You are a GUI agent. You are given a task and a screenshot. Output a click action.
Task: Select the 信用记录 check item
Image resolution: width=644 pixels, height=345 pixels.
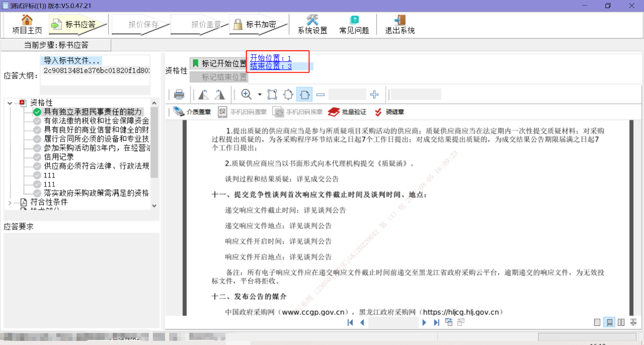(59, 157)
